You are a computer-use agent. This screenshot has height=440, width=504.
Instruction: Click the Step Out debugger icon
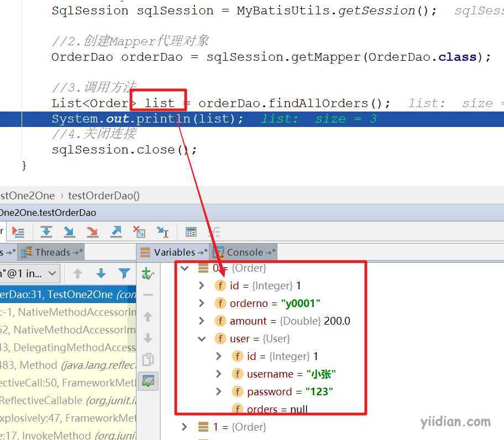[116, 232]
